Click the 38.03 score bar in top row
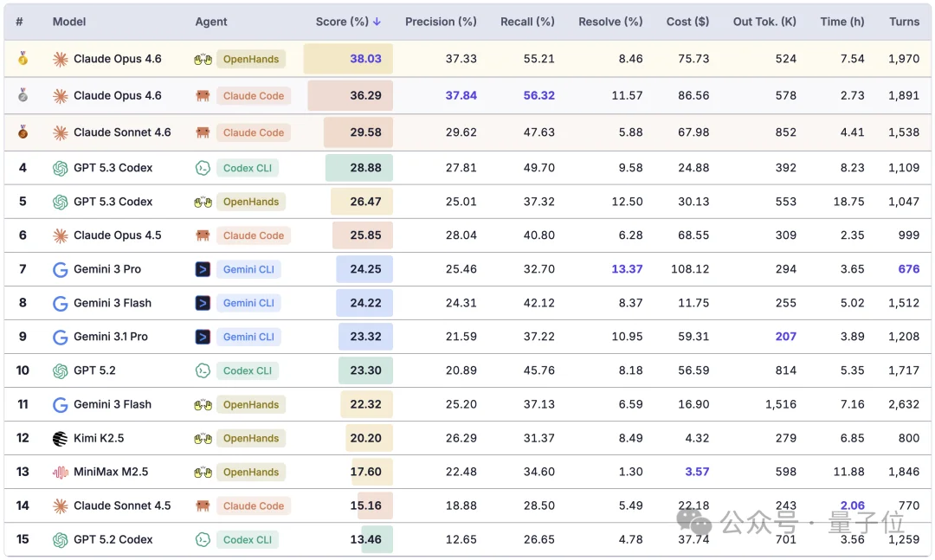The image size is (935, 560). pos(348,59)
